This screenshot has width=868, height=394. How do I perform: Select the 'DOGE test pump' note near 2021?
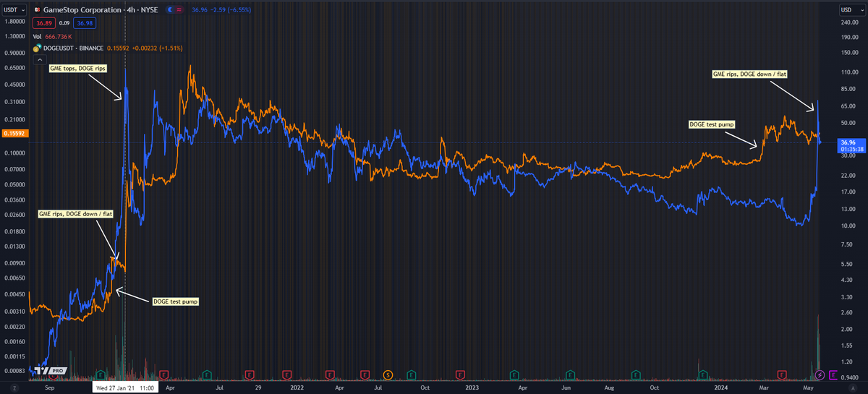point(176,300)
